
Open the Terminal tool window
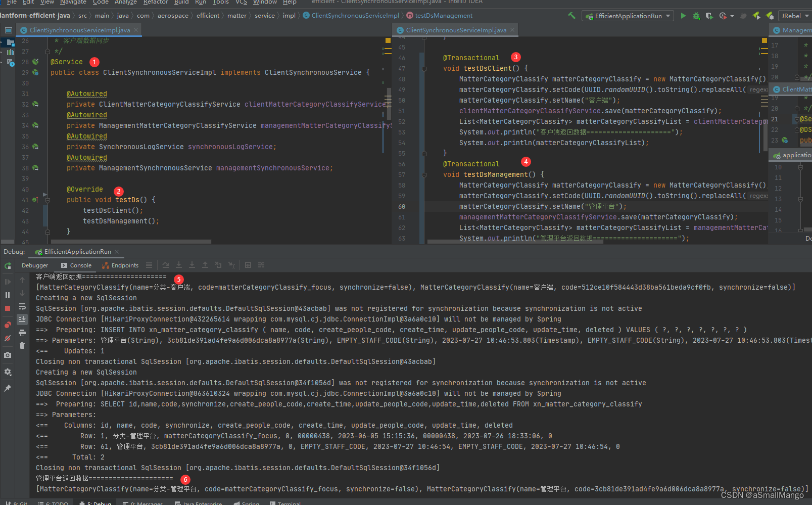tap(285, 502)
